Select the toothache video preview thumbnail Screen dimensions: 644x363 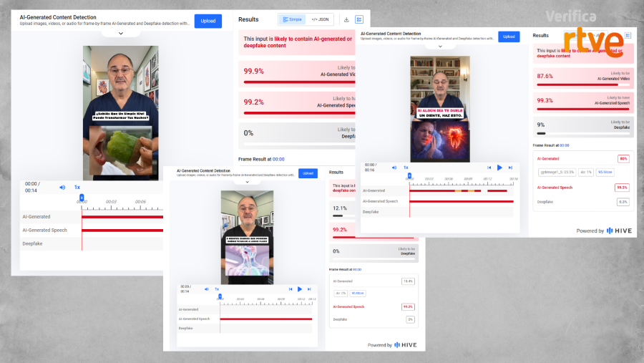[x=440, y=109]
